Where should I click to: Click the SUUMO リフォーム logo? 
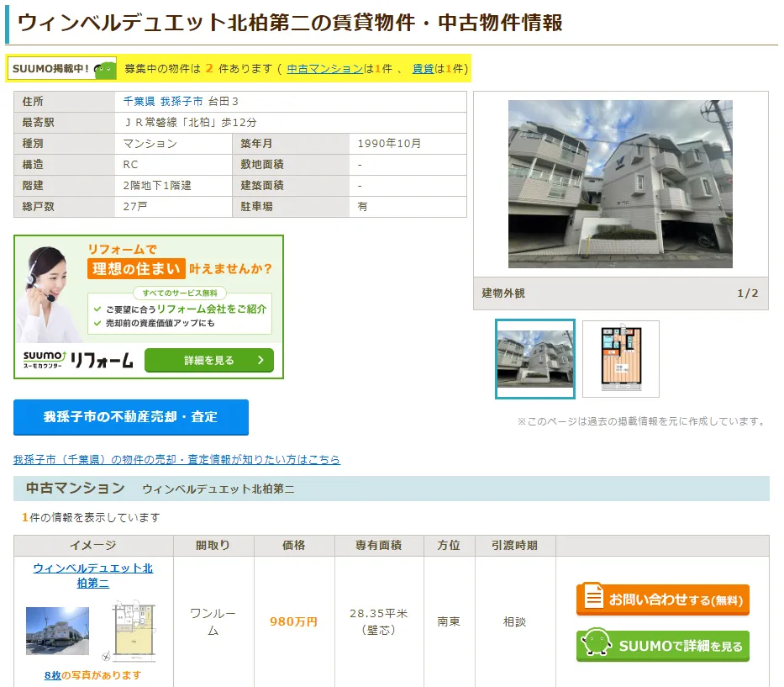(x=78, y=360)
